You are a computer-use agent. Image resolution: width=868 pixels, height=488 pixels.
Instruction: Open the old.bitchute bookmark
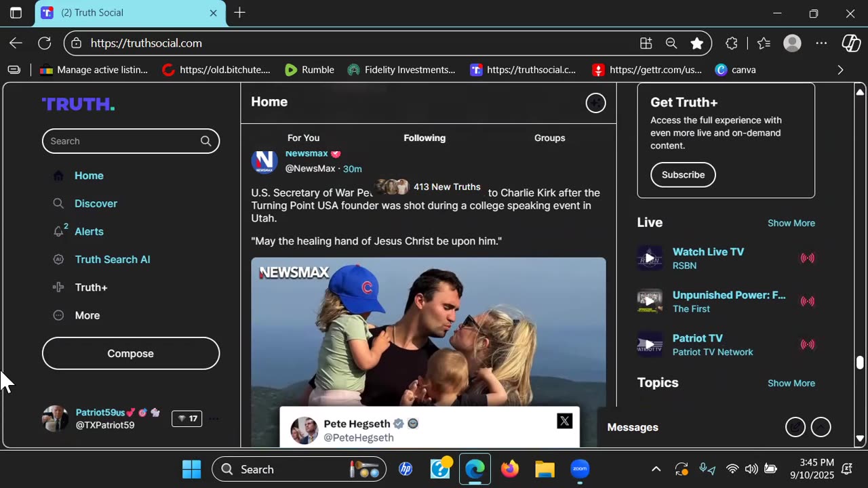(x=216, y=70)
